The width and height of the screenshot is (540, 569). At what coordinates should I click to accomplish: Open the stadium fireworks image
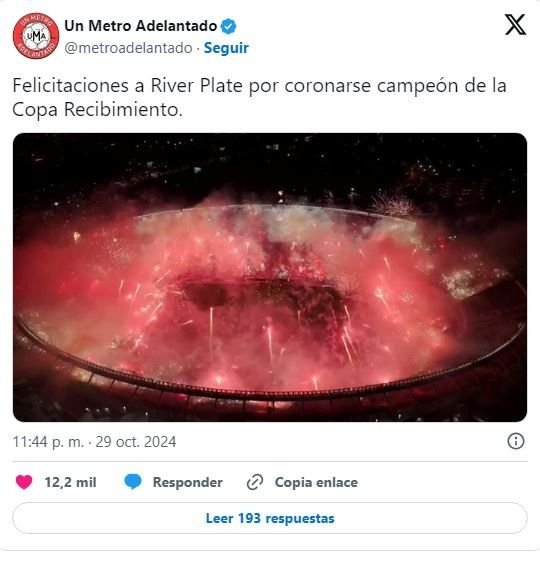pyautogui.click(x=270, y=277)
